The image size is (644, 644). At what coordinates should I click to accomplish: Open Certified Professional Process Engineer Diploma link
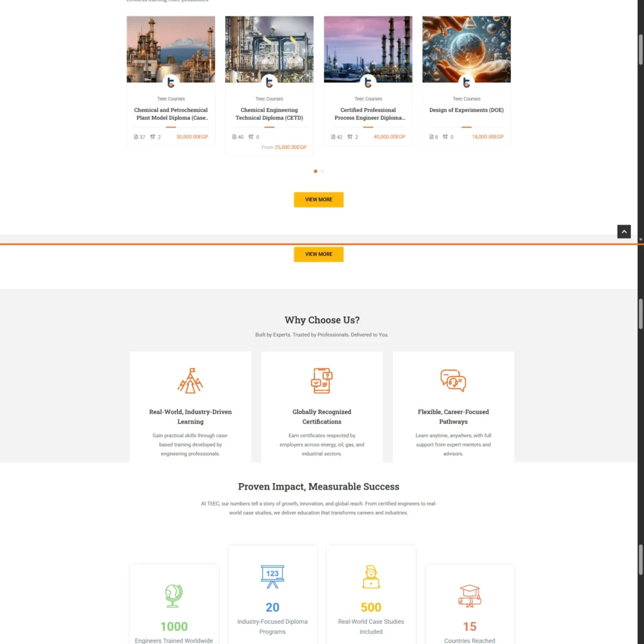coord(368,114)
